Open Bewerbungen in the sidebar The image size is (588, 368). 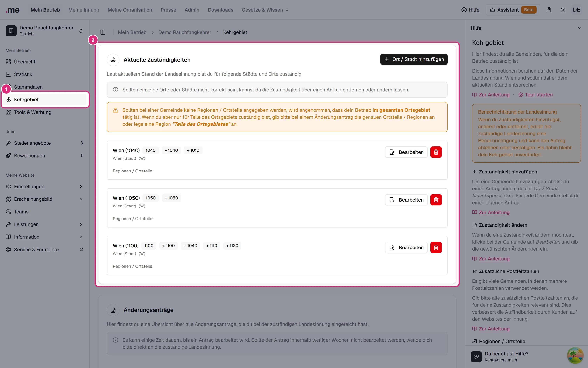click(x=45, y=156)
